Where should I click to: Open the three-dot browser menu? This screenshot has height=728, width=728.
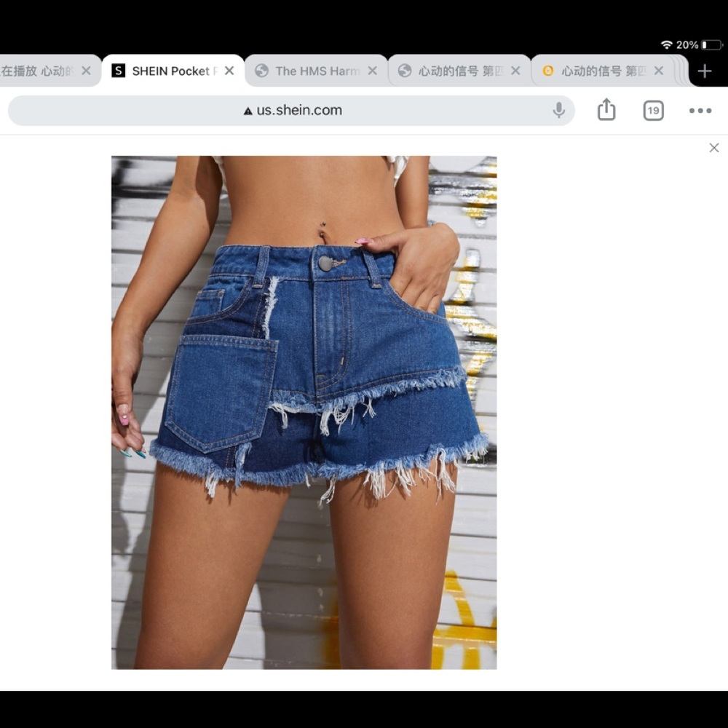tap(700, 111)
